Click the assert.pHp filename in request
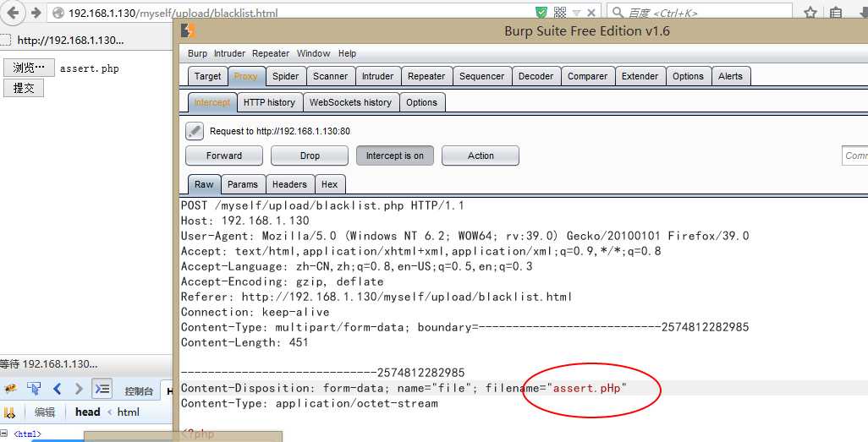 pos(587,389)
